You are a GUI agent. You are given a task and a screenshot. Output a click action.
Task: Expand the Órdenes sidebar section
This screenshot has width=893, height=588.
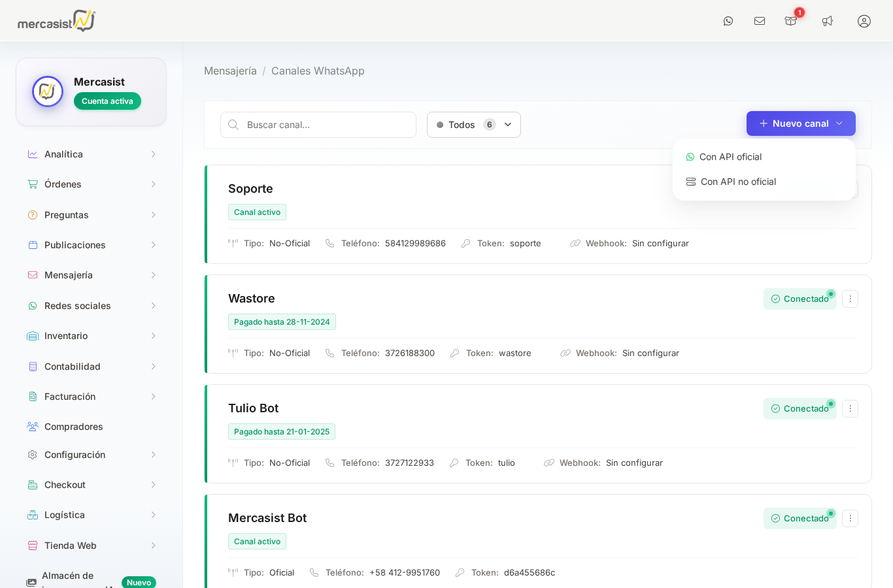92,184
